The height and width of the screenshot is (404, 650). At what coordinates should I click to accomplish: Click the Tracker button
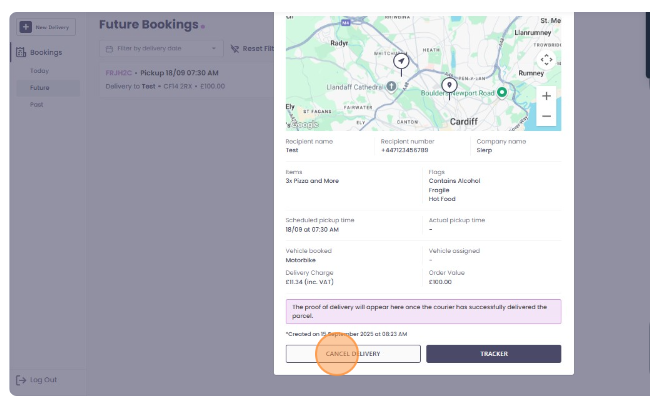(x=493, y=354)
